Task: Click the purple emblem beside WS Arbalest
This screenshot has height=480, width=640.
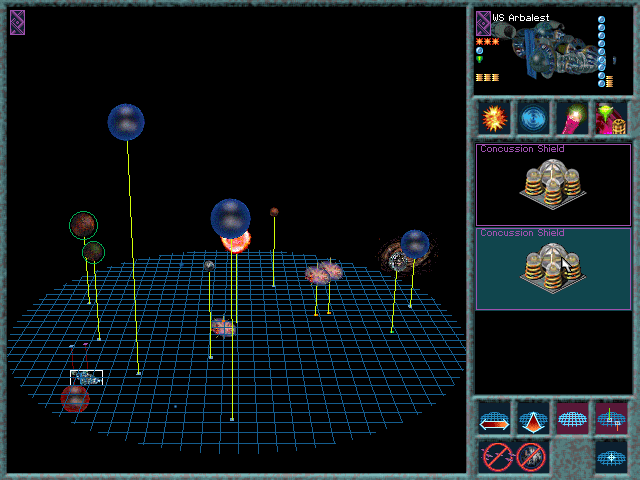Action: point(483,24)
